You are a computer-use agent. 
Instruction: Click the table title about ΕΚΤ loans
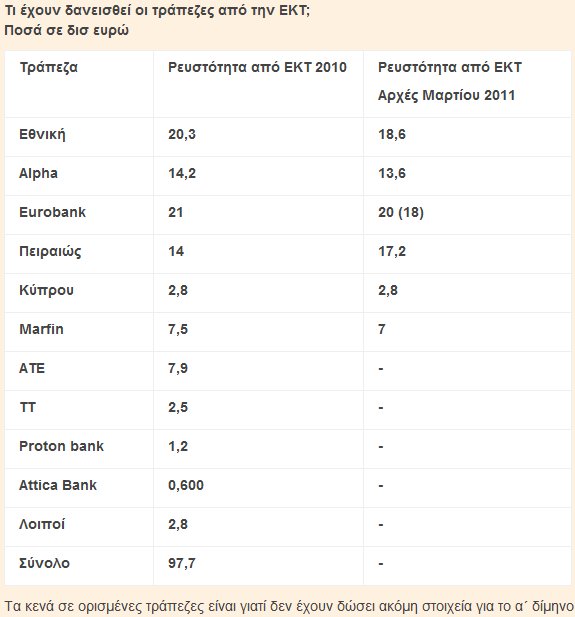(x=157, y=11)
